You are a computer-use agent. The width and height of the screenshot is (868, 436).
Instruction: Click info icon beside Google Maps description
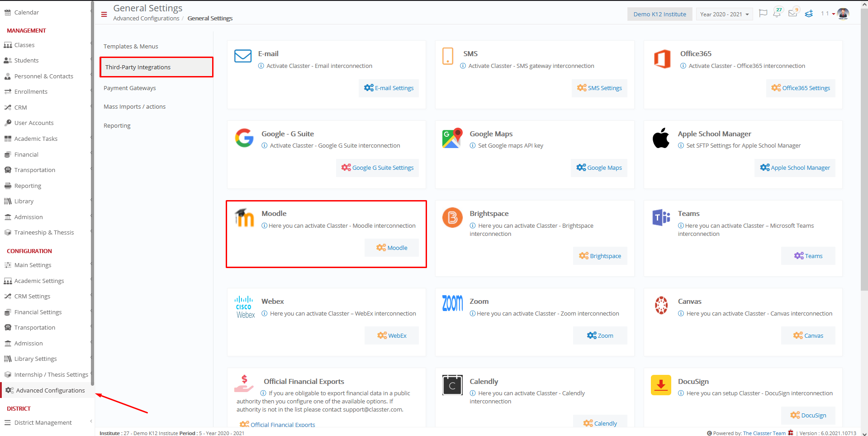point(473,145)
